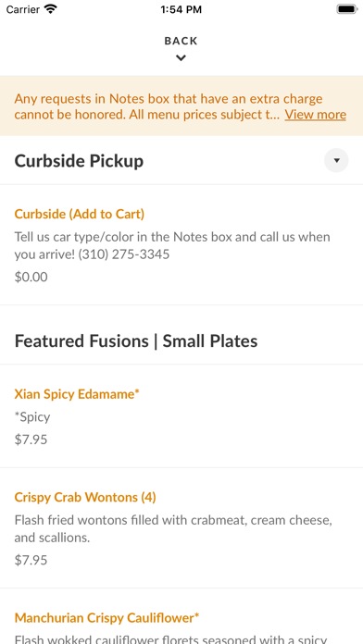Select the $7.95 price for Xian Spicy Edamame
363x644 pixels.
(x=31, y=440)
